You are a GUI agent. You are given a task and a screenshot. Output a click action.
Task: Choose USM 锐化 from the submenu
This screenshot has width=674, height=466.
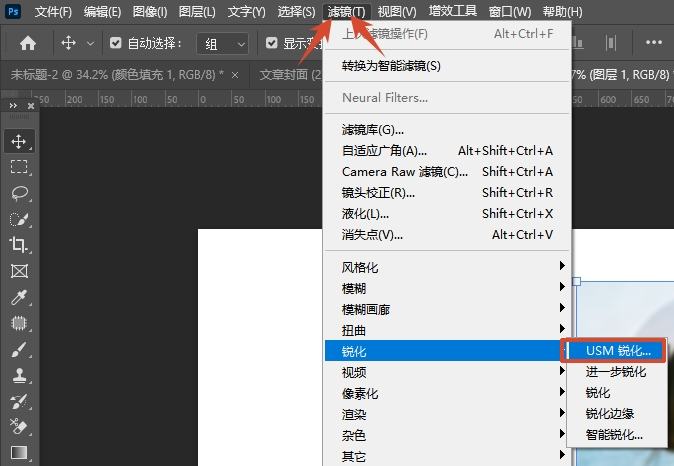(x=617, y=351)
